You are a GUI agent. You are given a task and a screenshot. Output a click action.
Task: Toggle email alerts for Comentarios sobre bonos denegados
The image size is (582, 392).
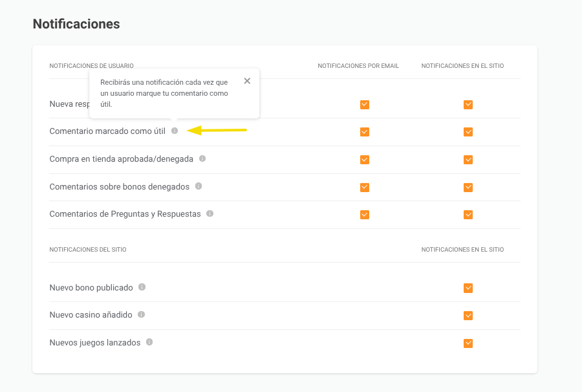[365, 187]
